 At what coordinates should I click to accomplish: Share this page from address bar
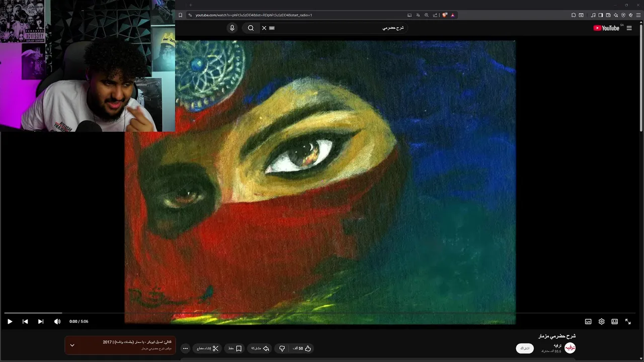click(x=435, y=15)
